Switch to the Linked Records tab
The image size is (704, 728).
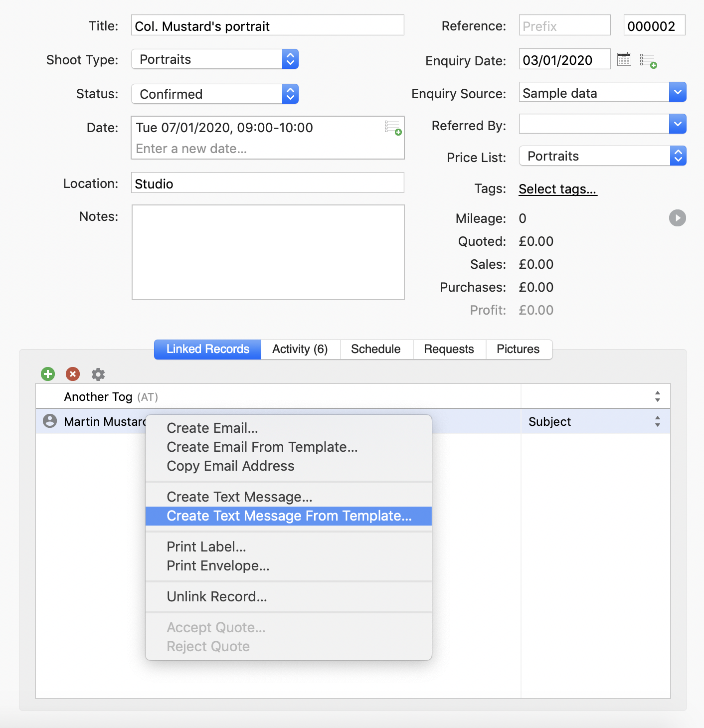click(x=208, y=349)
